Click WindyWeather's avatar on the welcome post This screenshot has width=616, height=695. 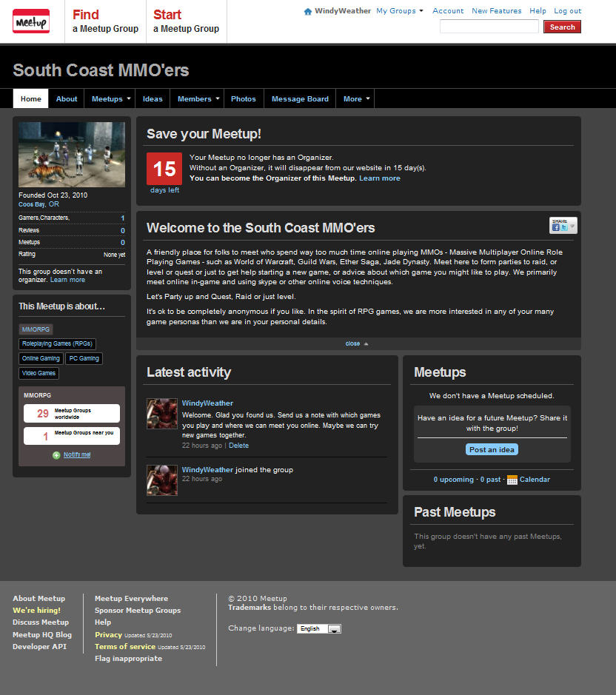coord(161,414)
